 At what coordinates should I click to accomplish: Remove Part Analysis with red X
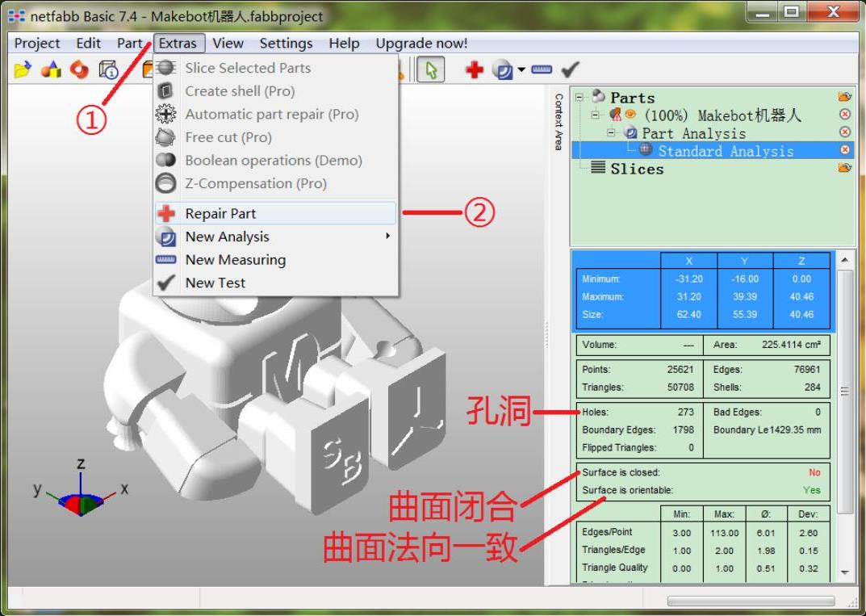coord(844,132)
